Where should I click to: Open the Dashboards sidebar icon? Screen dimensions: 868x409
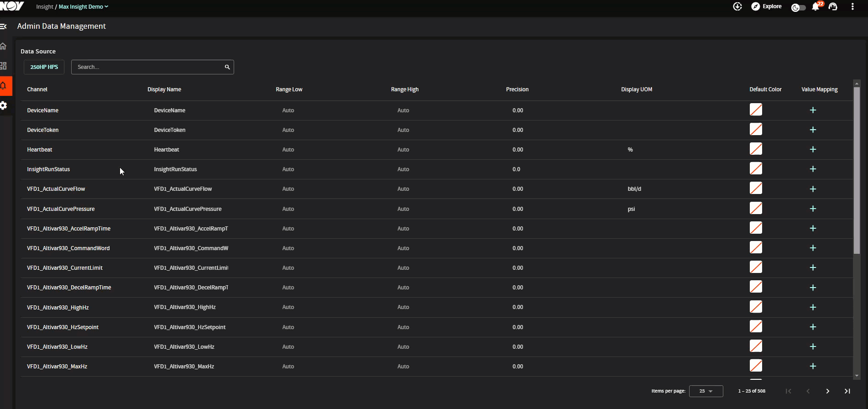(x=3, y=66)
